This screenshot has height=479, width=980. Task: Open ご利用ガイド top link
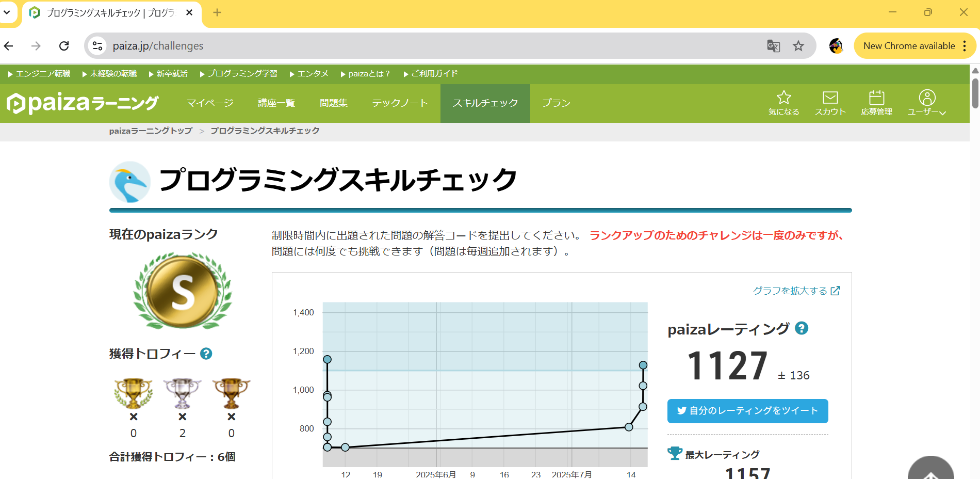431,74
